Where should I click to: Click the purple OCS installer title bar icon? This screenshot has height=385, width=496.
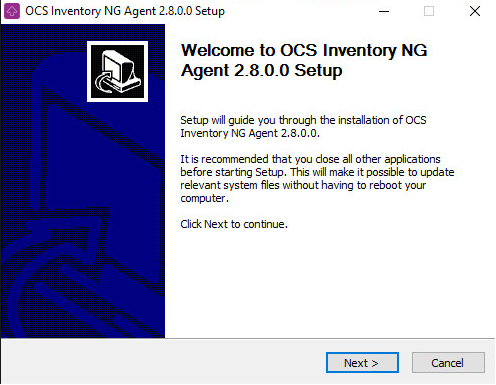tap(12, 11)
